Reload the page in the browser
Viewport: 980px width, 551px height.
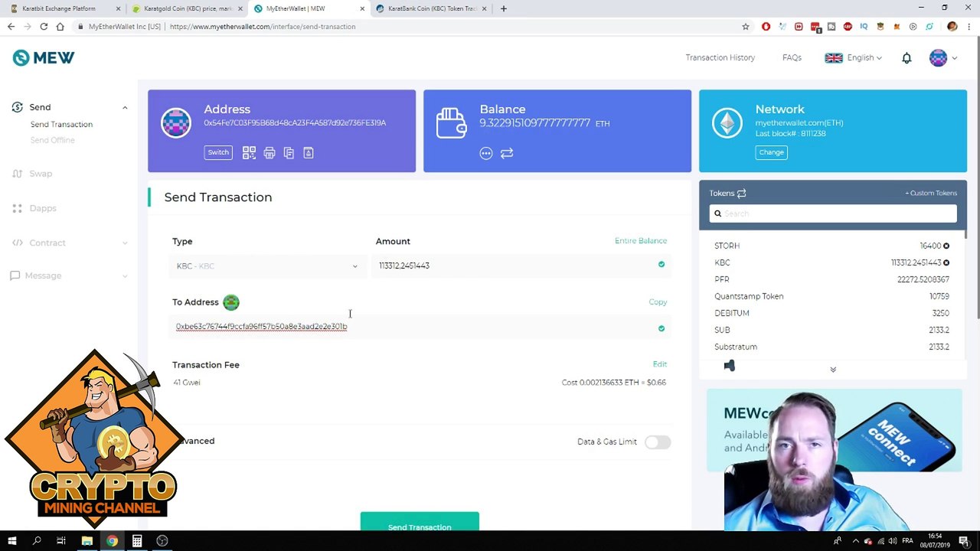[44, 27]
